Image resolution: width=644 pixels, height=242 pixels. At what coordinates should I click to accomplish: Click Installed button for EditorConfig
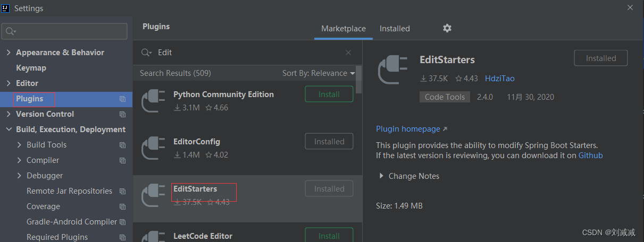coord(329,142)
